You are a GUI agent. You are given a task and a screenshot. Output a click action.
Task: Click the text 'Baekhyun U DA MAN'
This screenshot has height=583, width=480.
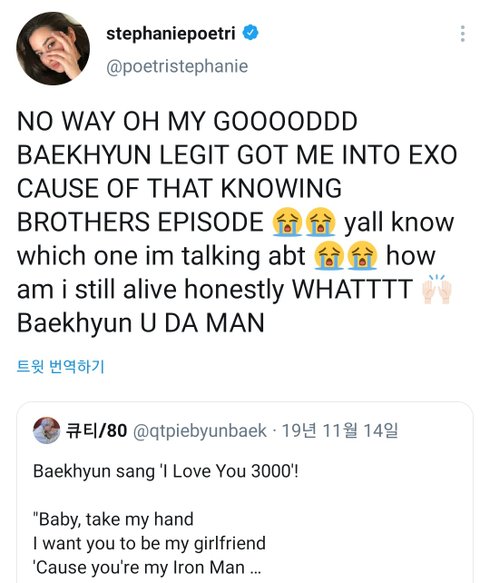tap(141, 323)
